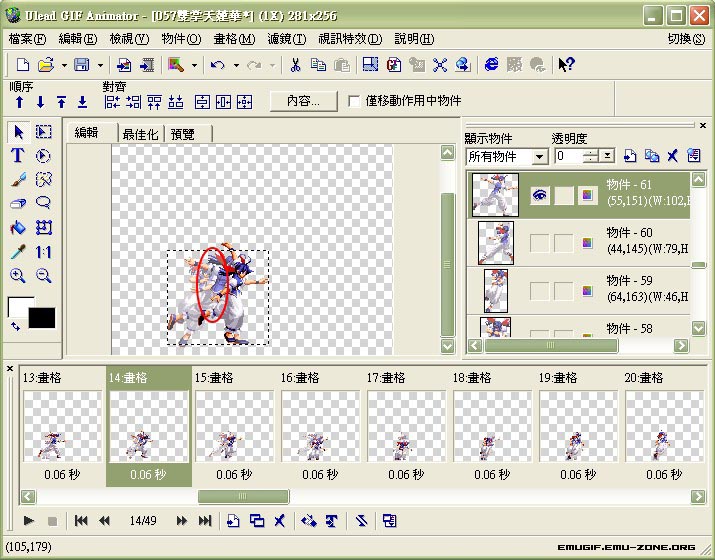Click the black background color swatch

41,317
